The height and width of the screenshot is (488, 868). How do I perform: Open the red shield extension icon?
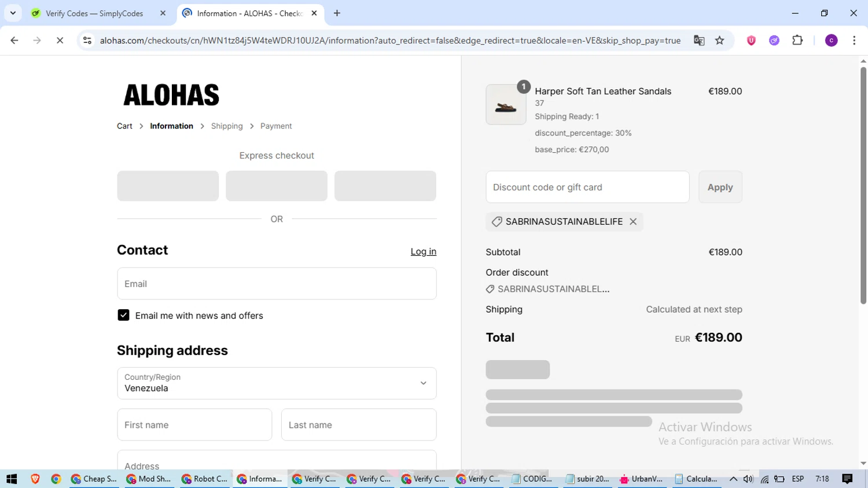(751, 41)
